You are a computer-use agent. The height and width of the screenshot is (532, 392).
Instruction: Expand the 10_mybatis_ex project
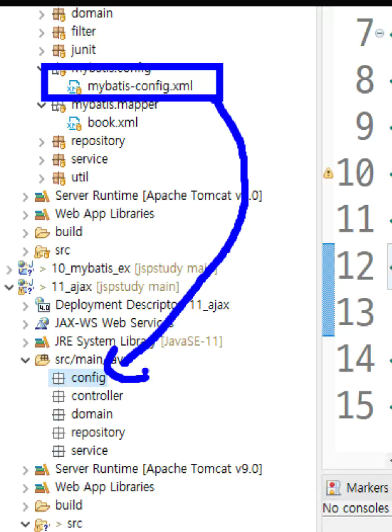(x=9, y=269)
